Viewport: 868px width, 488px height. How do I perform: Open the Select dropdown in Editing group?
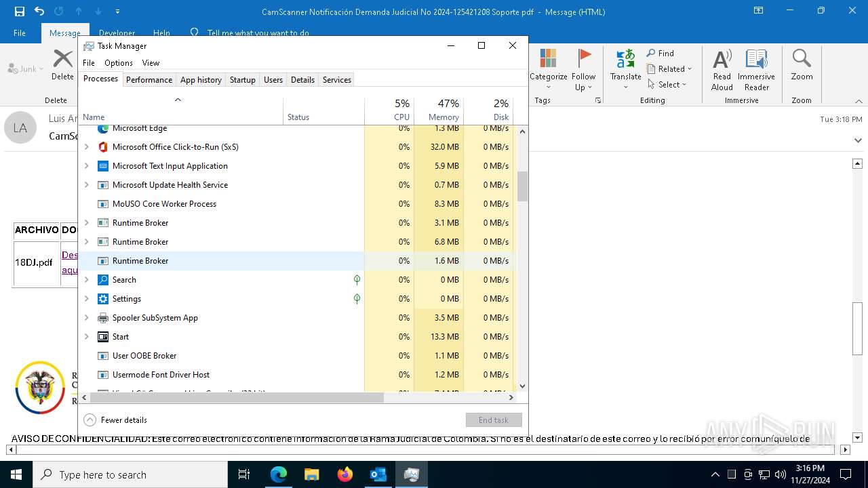[667, 85]
